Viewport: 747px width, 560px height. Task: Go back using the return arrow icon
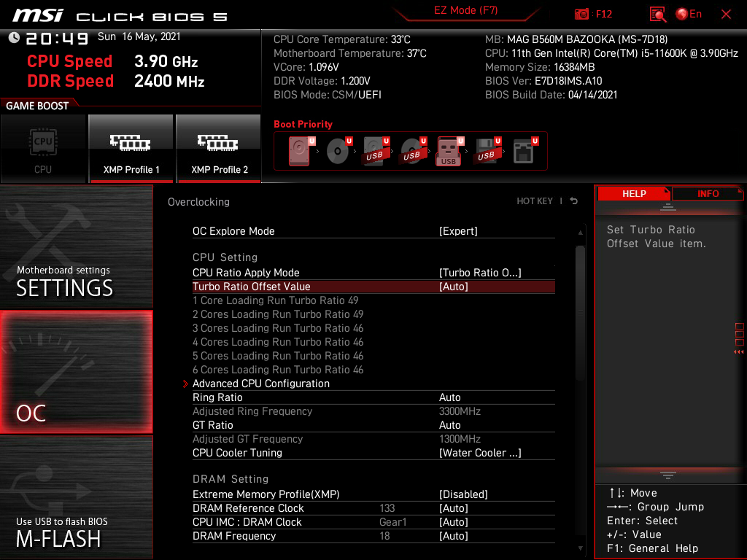click(574, 201)
